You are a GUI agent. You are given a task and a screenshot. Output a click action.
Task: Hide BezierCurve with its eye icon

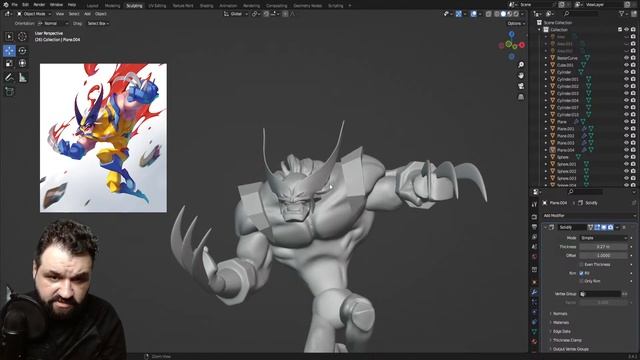pos(627,58)
